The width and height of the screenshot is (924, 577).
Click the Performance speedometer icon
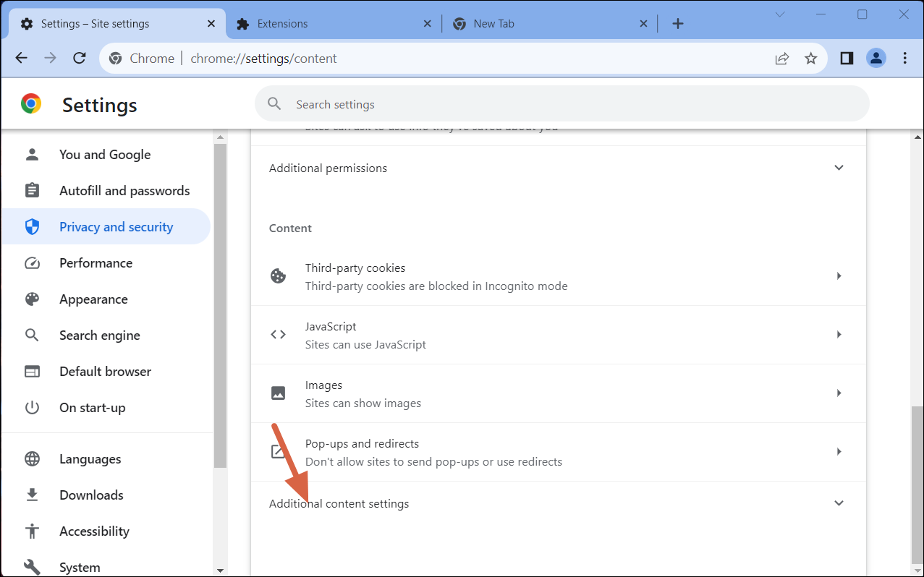pos(32,262)
